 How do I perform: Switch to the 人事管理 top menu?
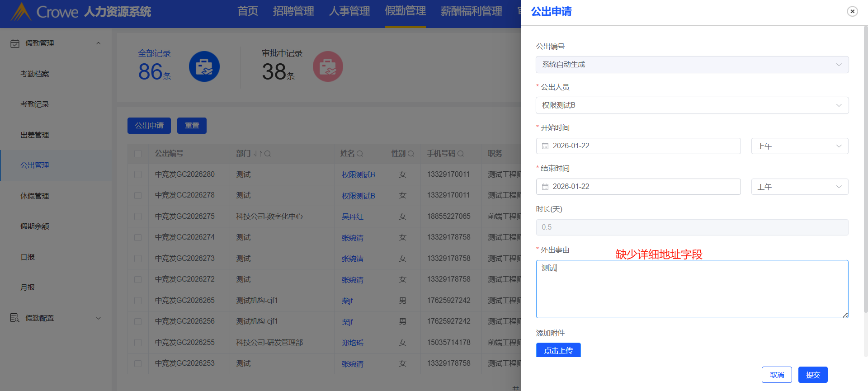tap(349, 11)
